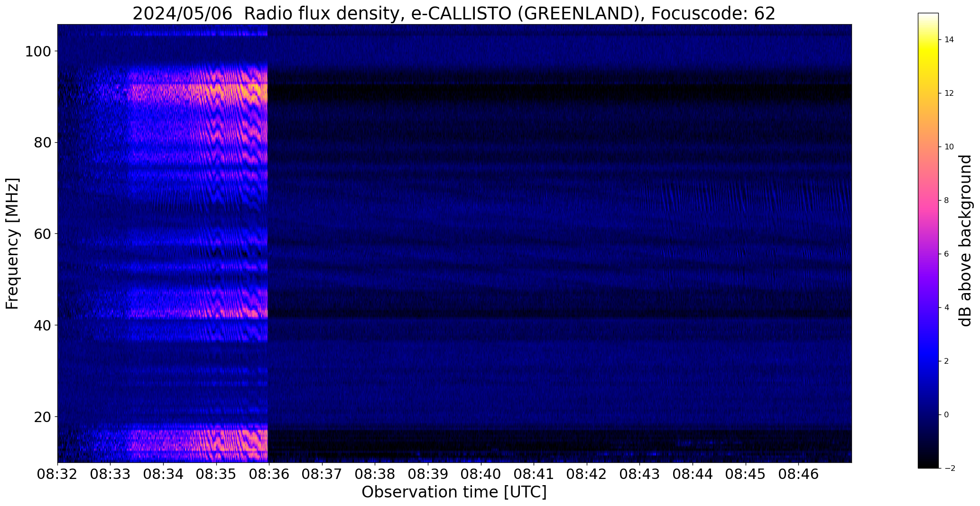Screen dimensions: 980x506
Task: Click the 08:36 time tick label
Action: [x=269, y=474]
